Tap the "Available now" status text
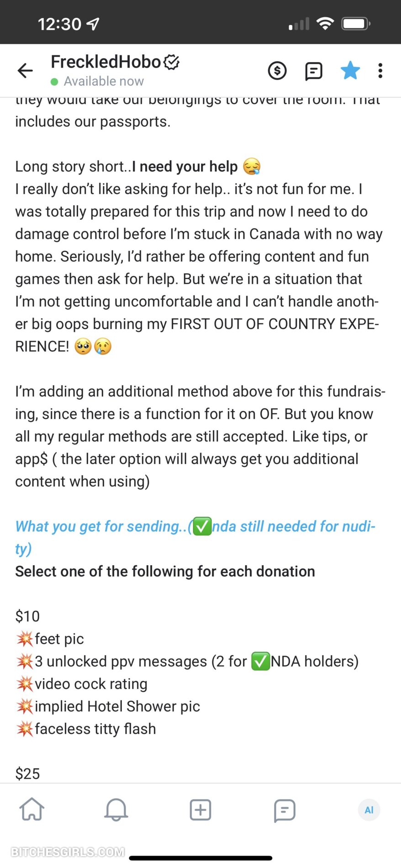This screenshot has width=401, height=868. [x=104, y=81]
